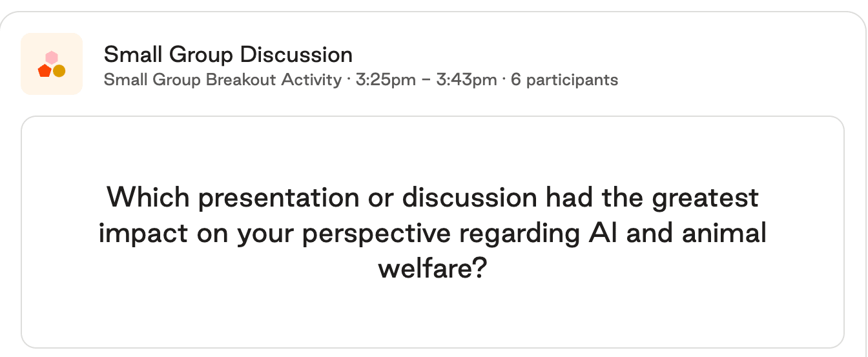Click the yellow circle in the activity icon

[59, 71]
